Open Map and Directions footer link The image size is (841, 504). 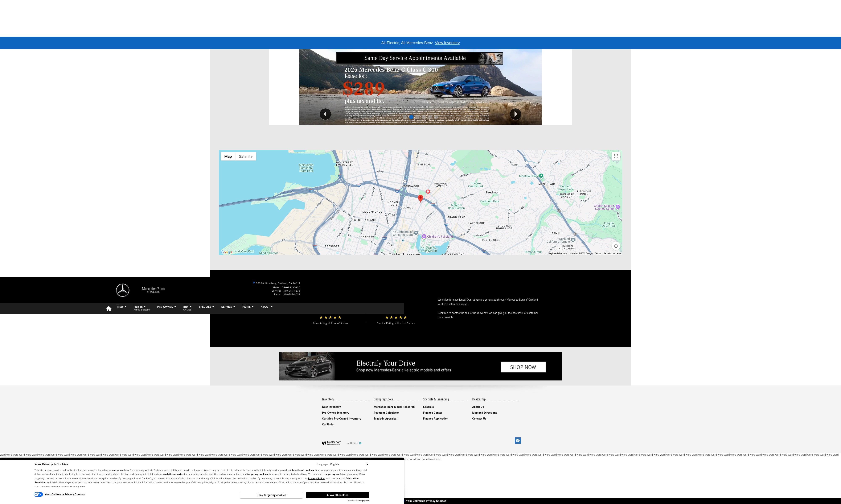point(485,413)
